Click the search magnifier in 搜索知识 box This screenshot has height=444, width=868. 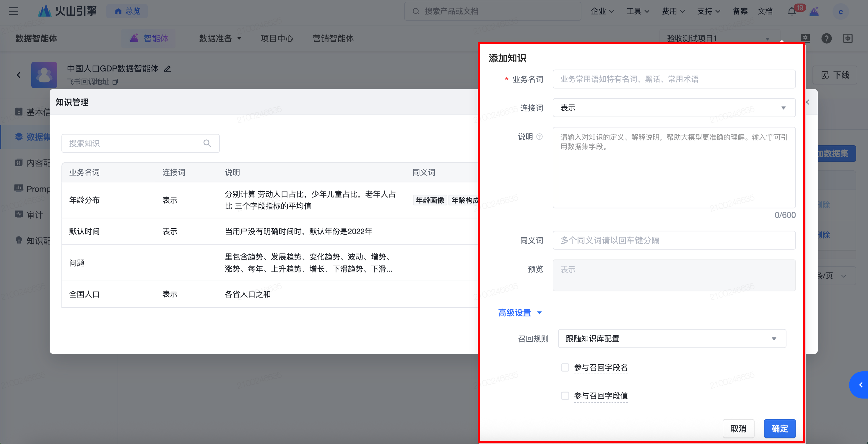[207, 143]
